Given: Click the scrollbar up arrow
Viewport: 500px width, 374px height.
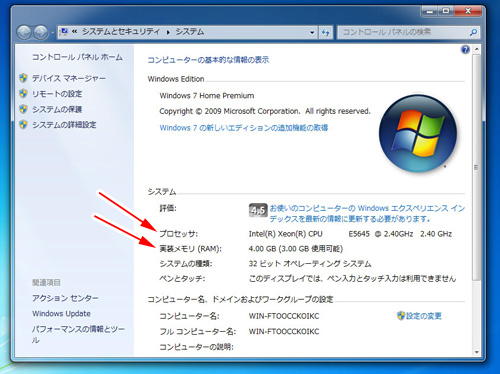Looking at the screenshot, I should click(477, 49).
